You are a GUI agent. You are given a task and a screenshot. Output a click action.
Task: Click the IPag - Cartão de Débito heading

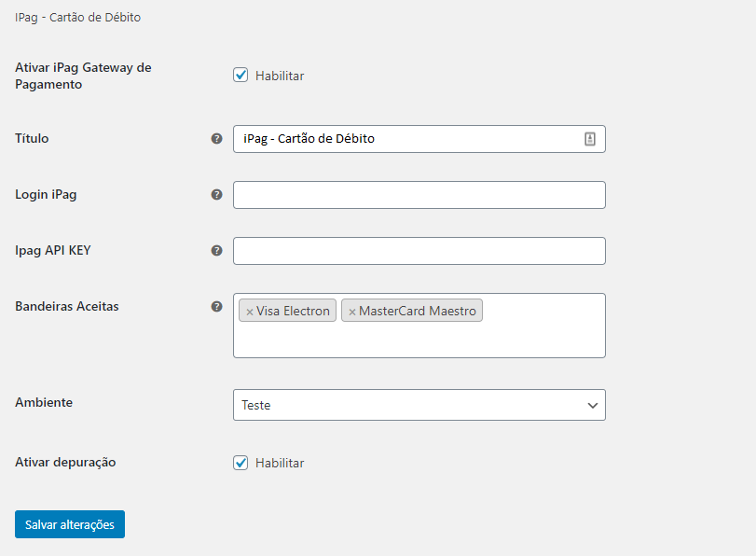[x=77, y=18]
